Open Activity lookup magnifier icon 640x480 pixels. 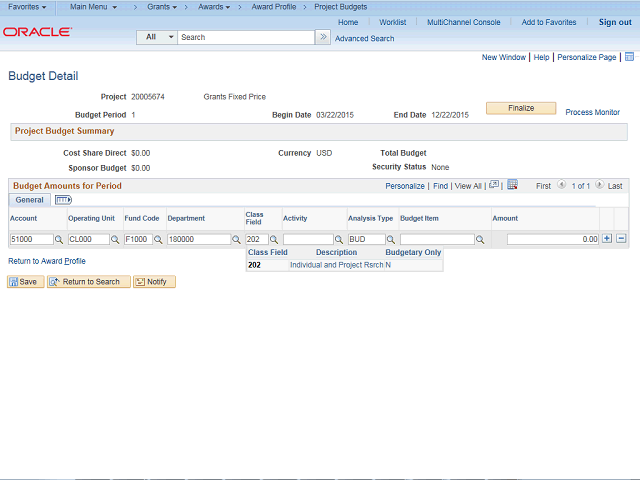(339, 240)
